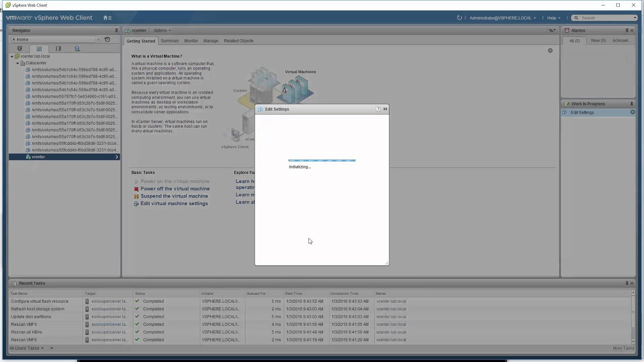The width and height of the screenshot is (644, 362).
Task: Open the All Users' Tasks filter dropdown
Action: coord(26,348)
